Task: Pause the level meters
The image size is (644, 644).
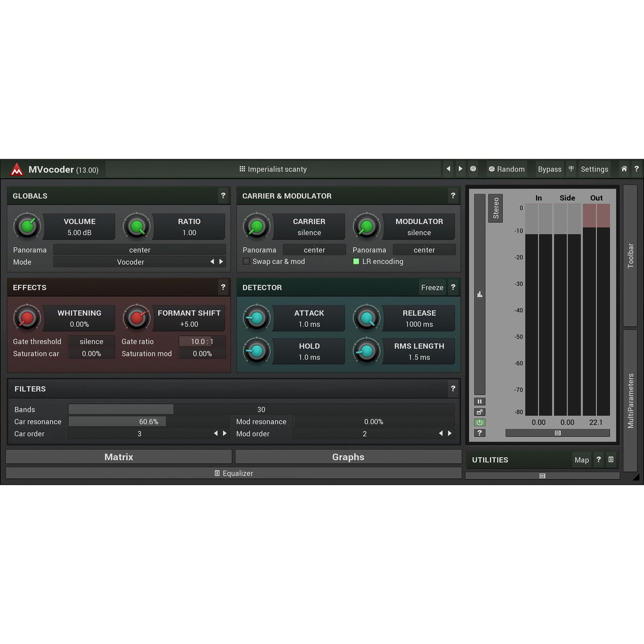Action: 480,401
